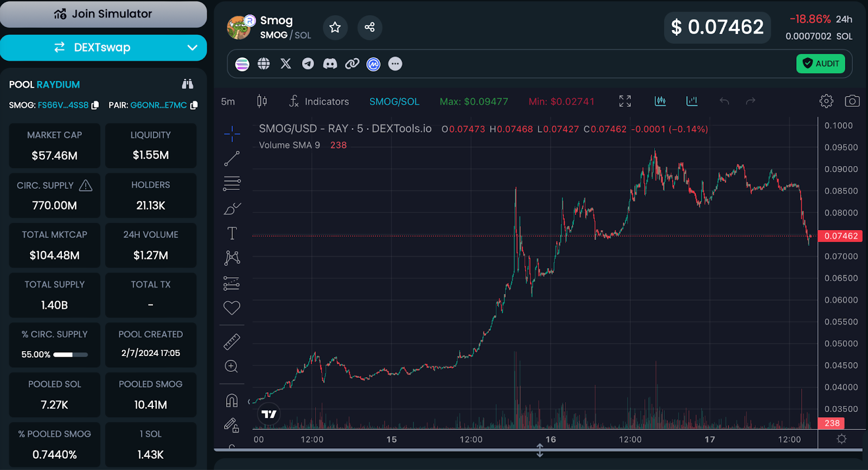The height and width of the screenshot is (470, 868).
Task: Open time axis settings gear
Action: point(841,439)
